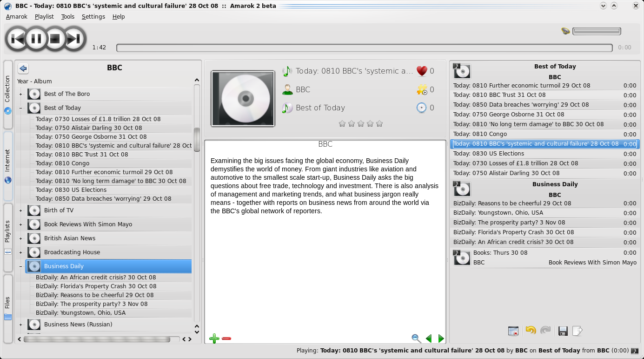Go back with the BBC browser arrow

click(23, 68)
